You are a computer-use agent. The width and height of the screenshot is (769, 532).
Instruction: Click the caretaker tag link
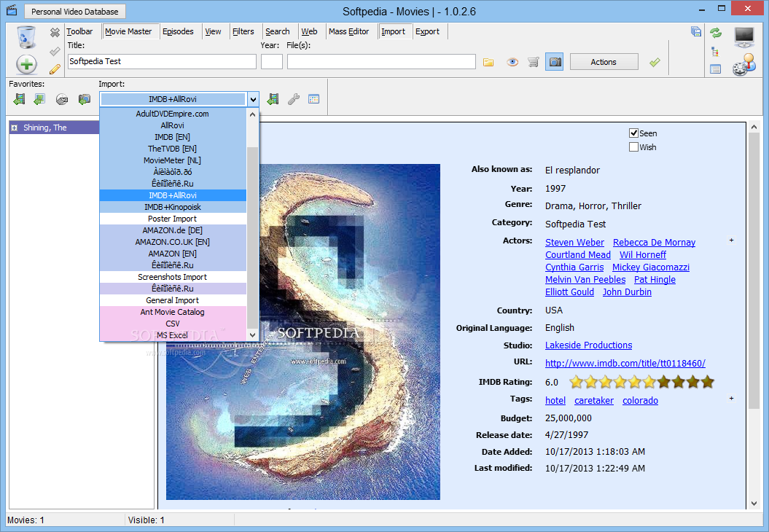594,401
